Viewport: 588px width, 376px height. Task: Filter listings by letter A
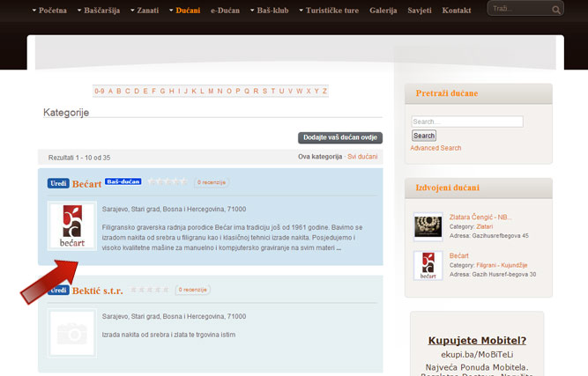(110, 91)
